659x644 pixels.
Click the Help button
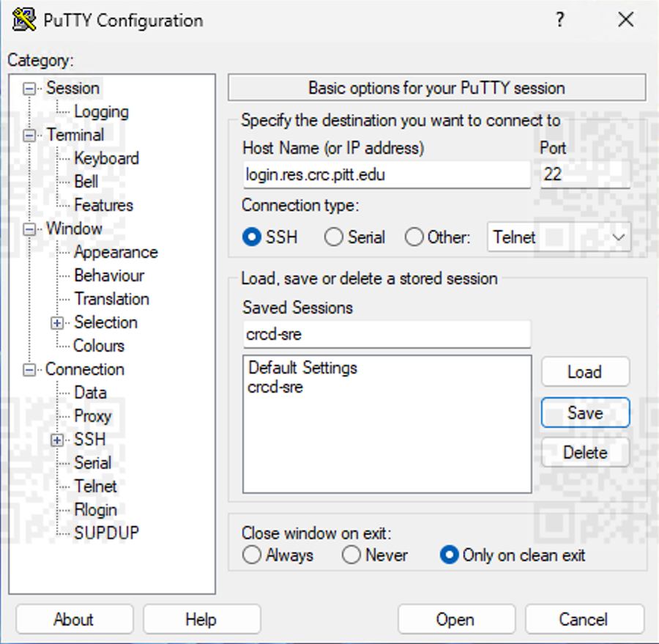click(x=202, y=620)
